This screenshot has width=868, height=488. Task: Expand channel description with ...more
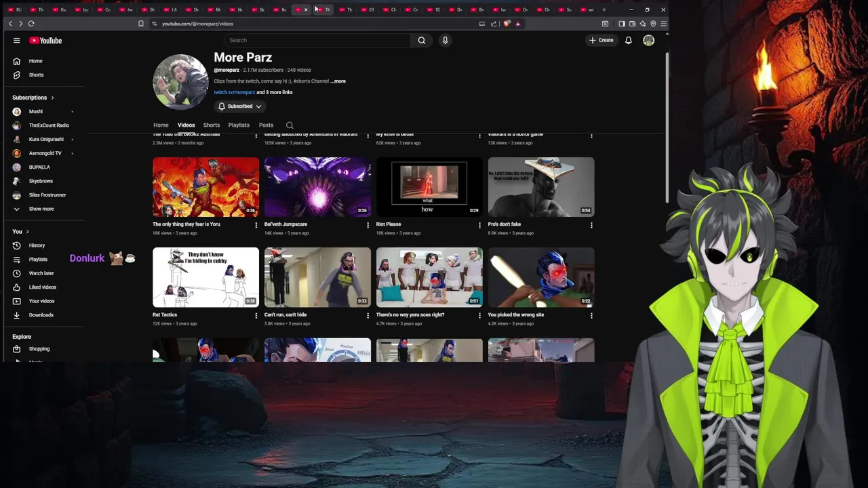(x=338, y=81)
